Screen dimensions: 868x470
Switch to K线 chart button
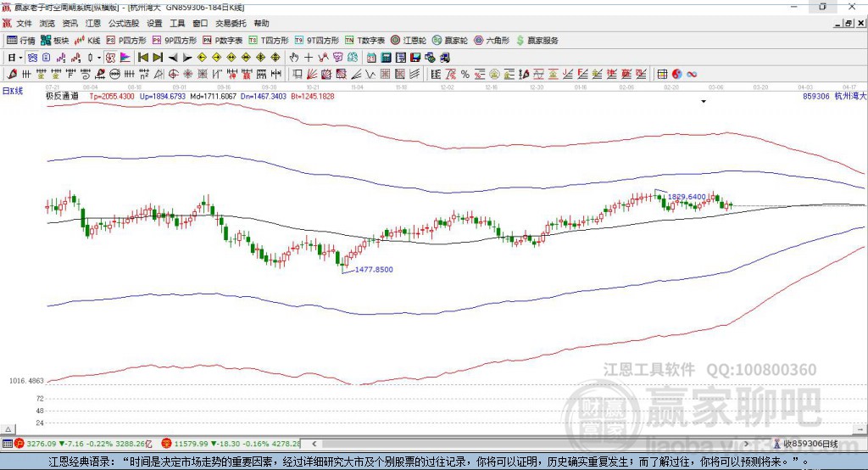pyautogui.click(x=87, y=41)
